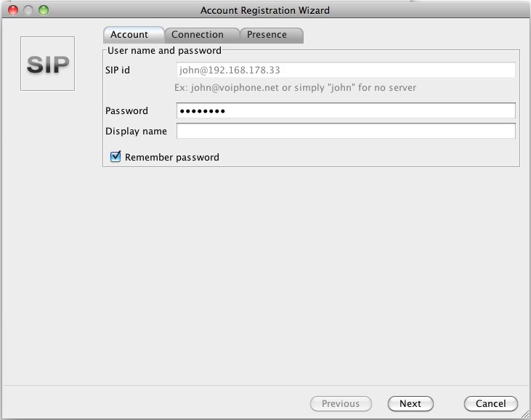Uncheck the Remember password checkbox
Image resolution: width=531 pixels, height=420 pixels.
[115, 157]
